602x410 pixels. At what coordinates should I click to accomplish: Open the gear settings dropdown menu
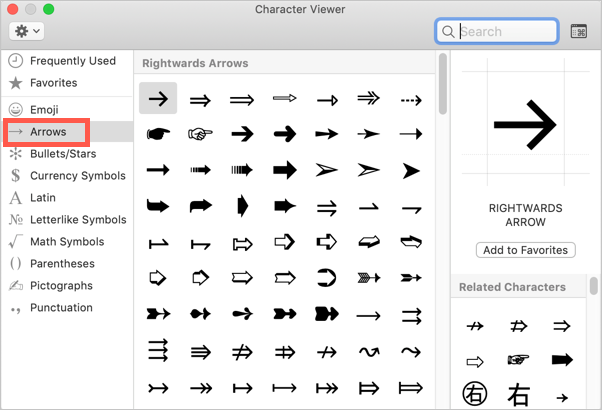[26, 31]
